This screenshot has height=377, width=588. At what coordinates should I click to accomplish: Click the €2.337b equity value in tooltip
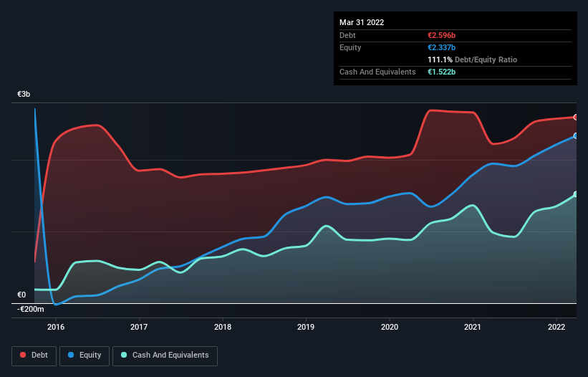click(441, 47)
